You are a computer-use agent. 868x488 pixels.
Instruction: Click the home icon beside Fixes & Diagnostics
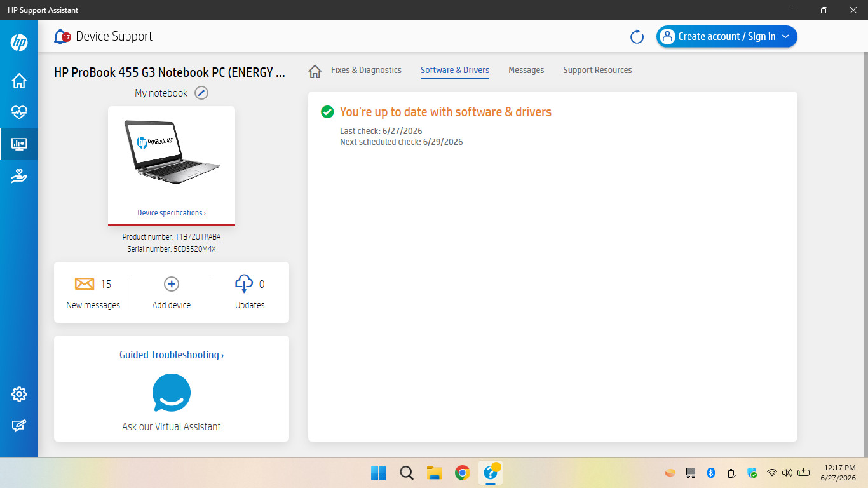pos(315,71)
